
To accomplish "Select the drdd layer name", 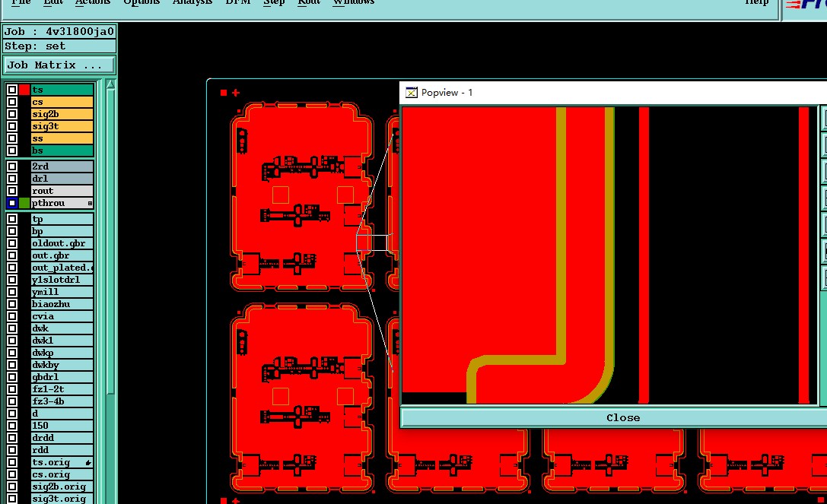I will click(62, 437).
